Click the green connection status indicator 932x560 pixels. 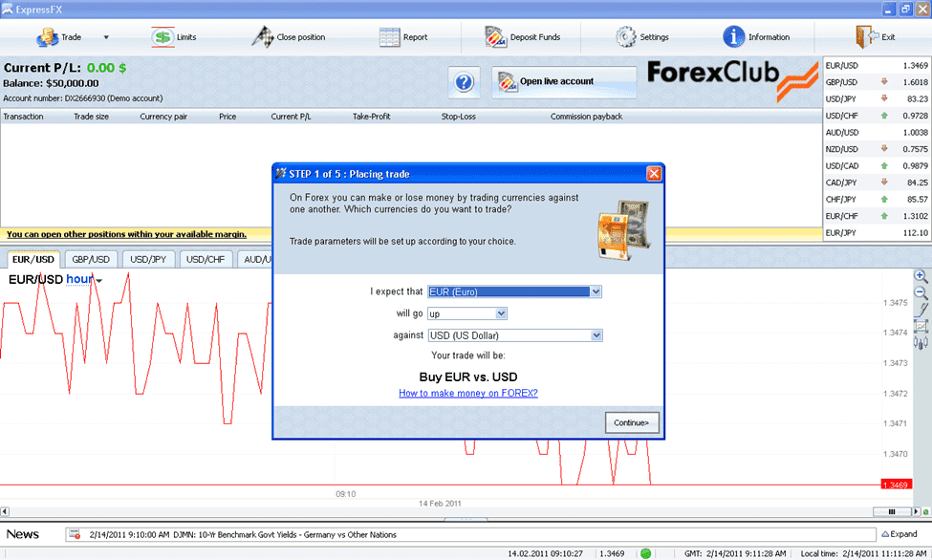coord(645,553)
